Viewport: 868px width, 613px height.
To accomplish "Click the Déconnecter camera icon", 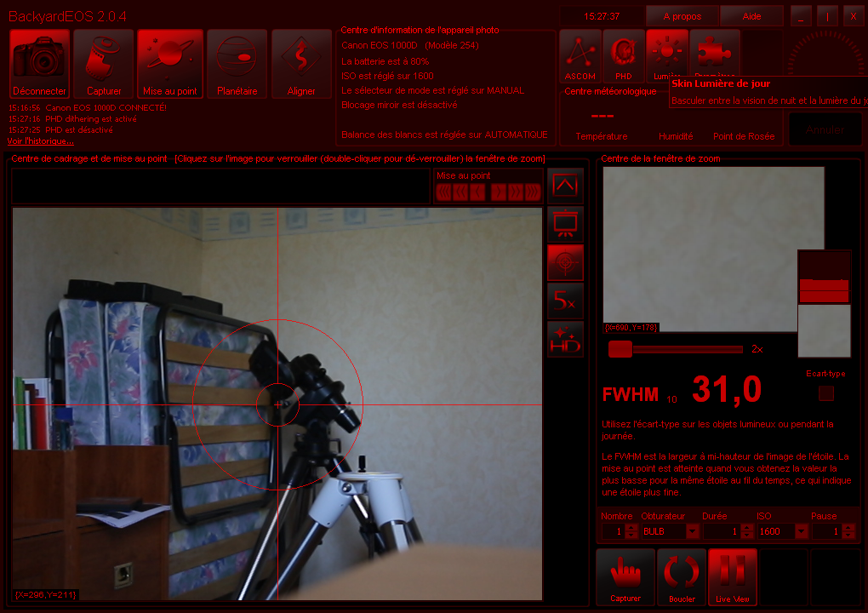I will (39, 64).
